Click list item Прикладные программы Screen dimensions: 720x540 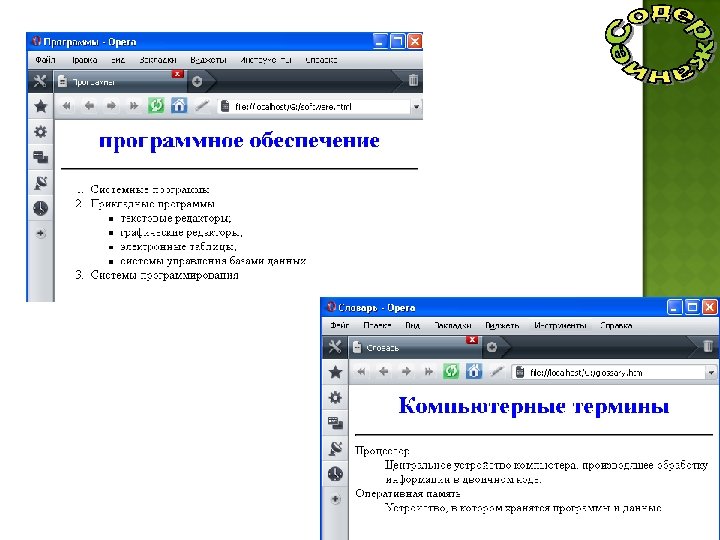152,203
